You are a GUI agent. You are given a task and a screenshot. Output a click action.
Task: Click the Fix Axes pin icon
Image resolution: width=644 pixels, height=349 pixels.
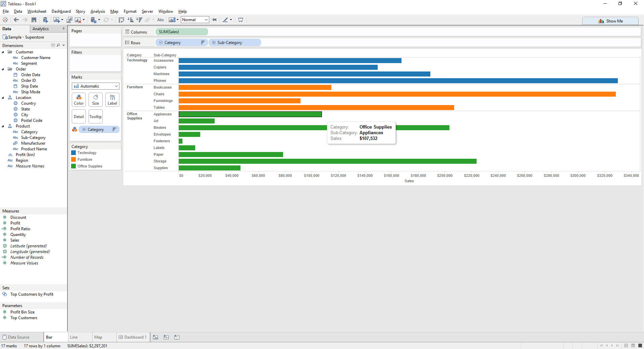click(x=214, y=20)
